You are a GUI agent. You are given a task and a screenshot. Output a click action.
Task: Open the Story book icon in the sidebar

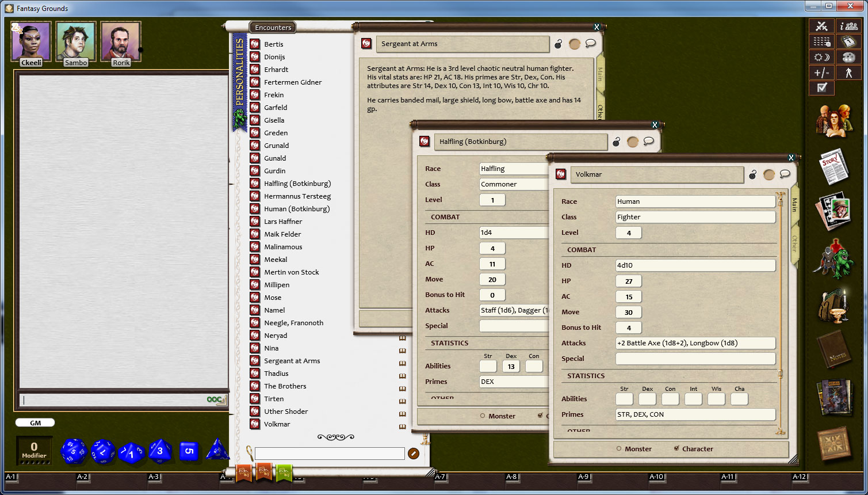(835, 165)
